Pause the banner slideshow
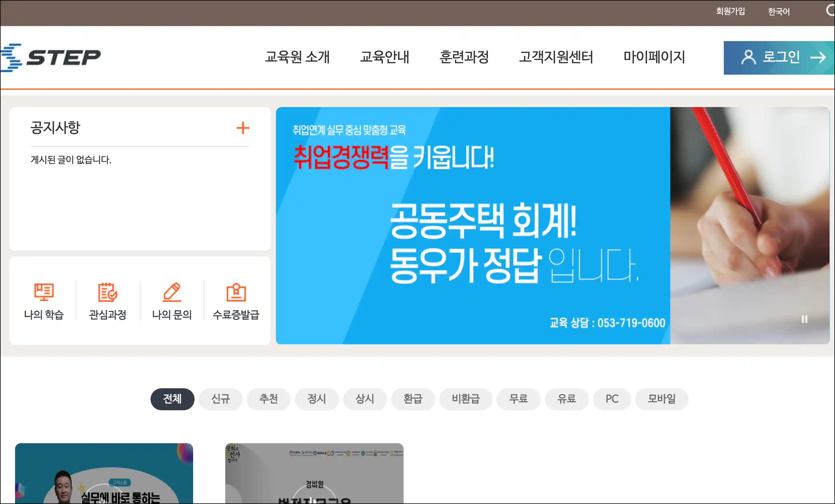 coord(804,319)
